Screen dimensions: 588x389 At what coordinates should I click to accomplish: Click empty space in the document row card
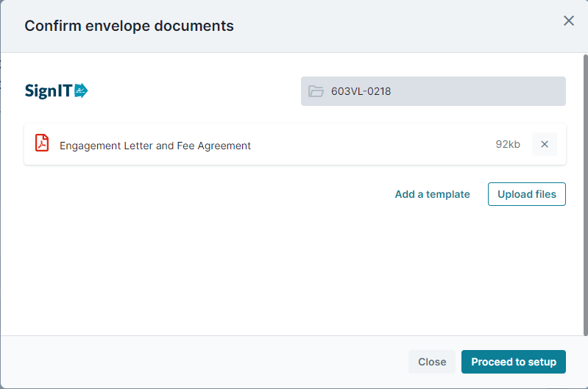point(371,144)
